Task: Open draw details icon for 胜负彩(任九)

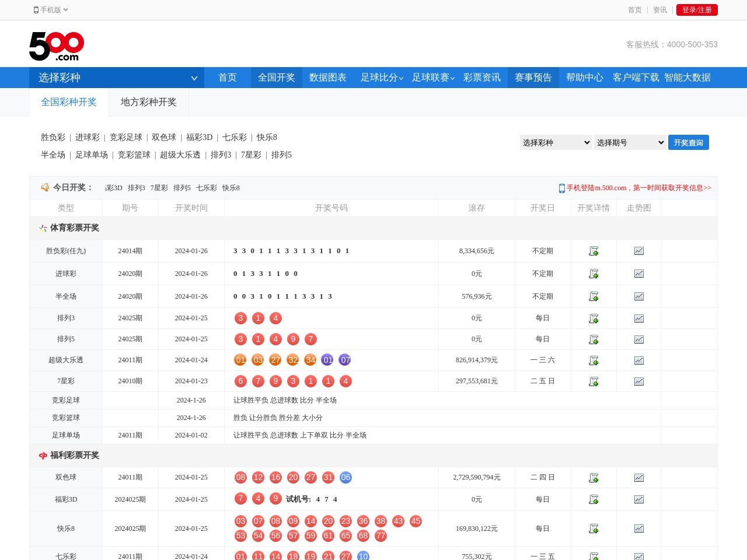Action: 594,251
